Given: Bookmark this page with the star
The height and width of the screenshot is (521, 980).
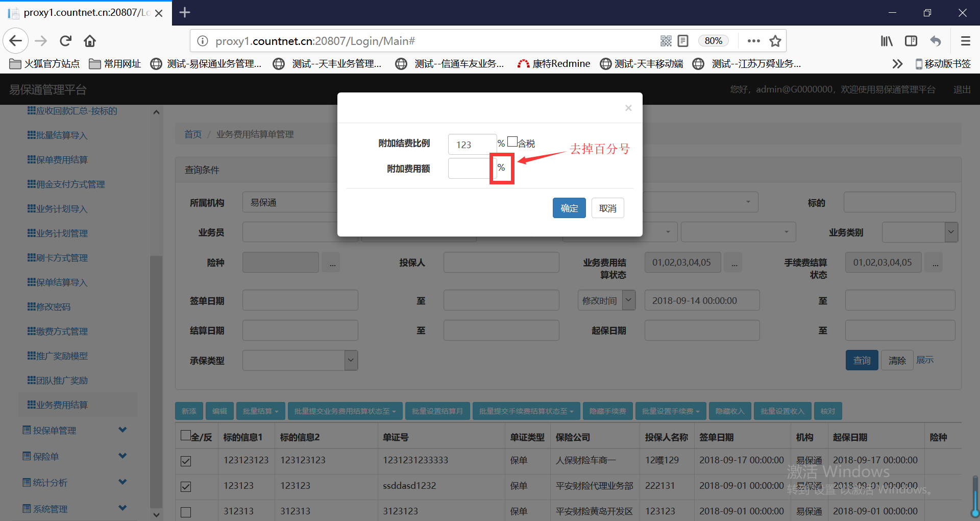Looking at the screenshot, I should pos(775,41).
